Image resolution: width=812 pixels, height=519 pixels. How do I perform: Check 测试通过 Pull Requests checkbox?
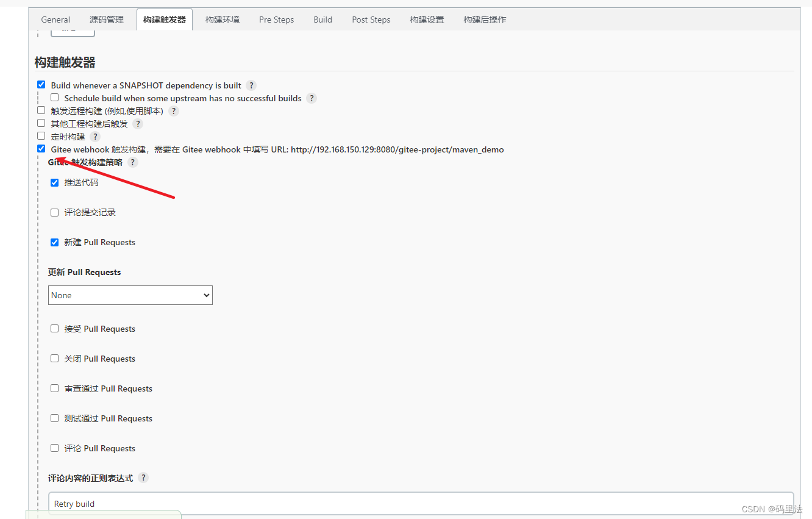(x=55, y=418)
